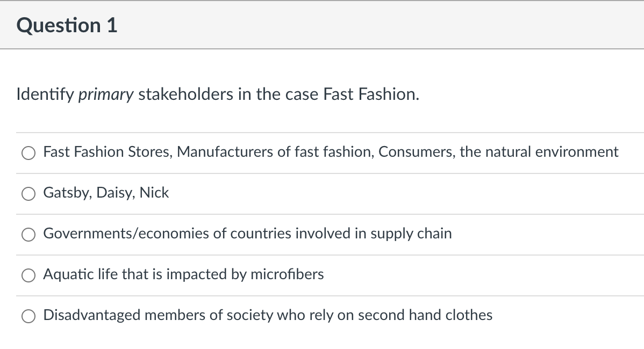This screenshot has height=349, width=644.
Task: Click the 'Disadvantaged members of society' label
Action: click(x=267, y=316)
